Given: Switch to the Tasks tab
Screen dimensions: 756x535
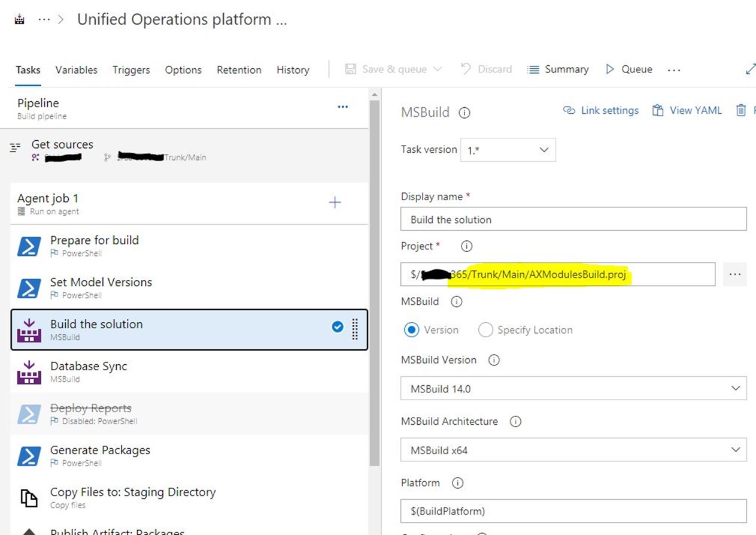Looking at the screenshot, I should click(x=28, y=69).
